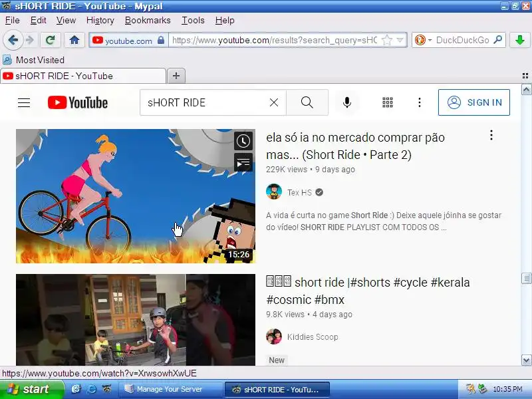This screenshot has width=532, height=399.
Task: Open the Help menu
Action: 225,21
